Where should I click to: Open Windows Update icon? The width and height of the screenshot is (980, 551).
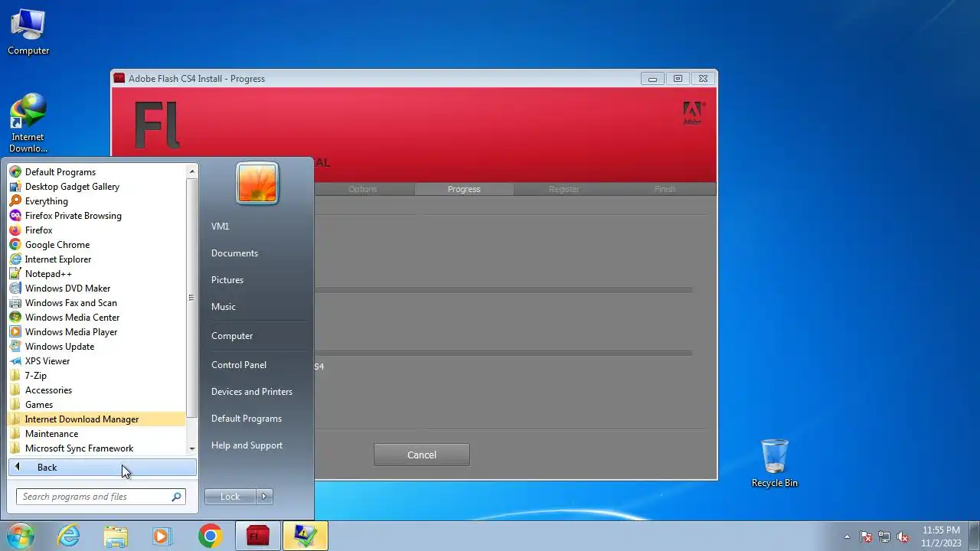click(15, 347)
